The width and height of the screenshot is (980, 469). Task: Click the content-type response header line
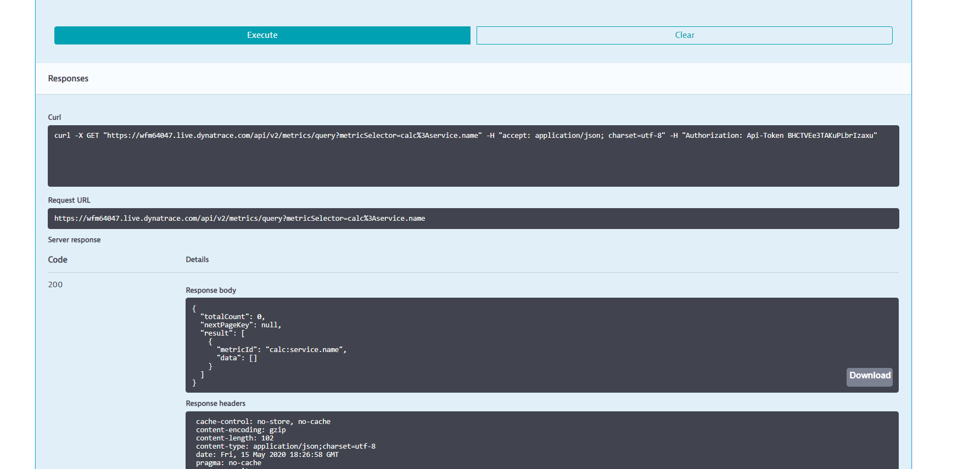[285, 446]
